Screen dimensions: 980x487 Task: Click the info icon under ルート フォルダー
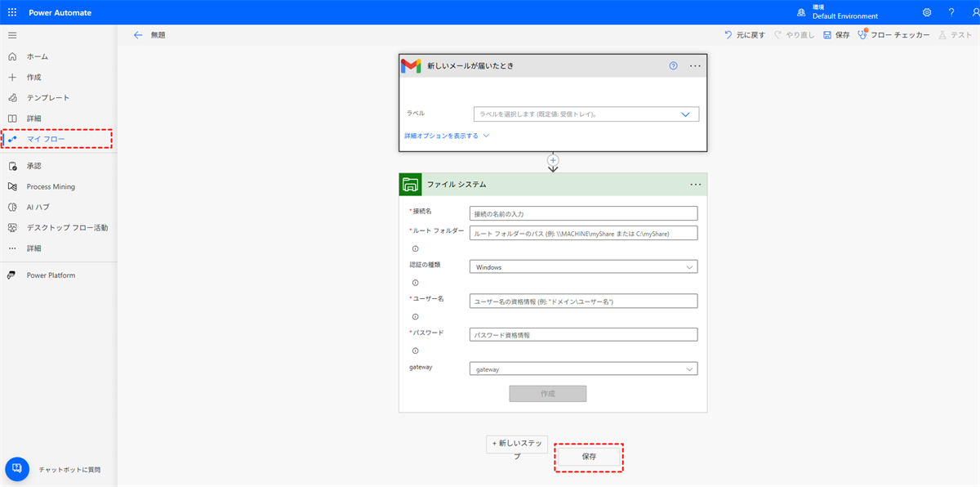(x=415, y=248)
